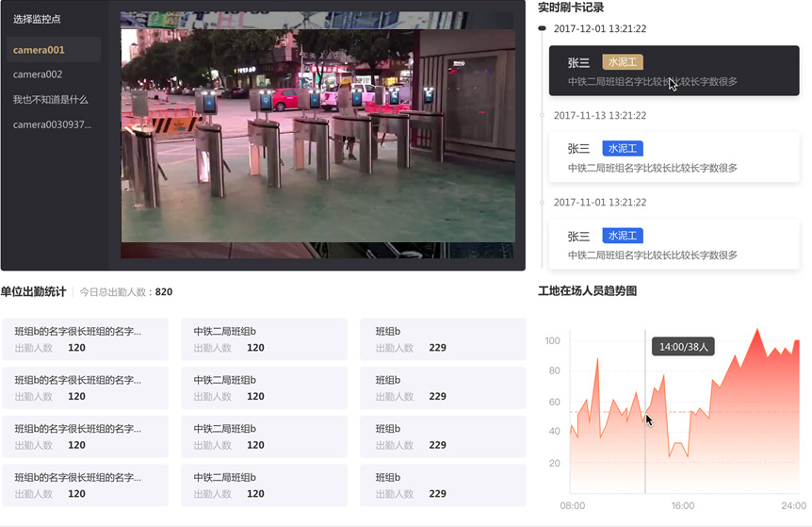The height and width of the screenshot is (527, 812).
Task: Click the 14:00/38人 chart tooltip
Action: [684, 347]
